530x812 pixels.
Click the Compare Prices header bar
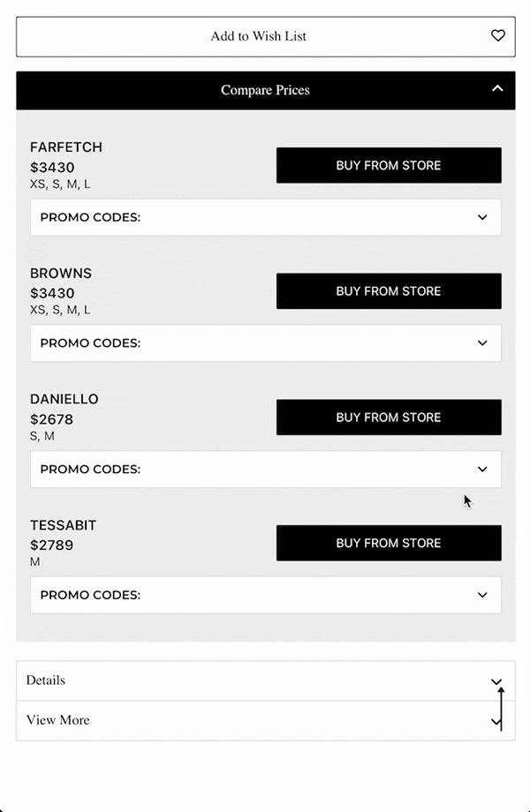[x=265, y=90]
